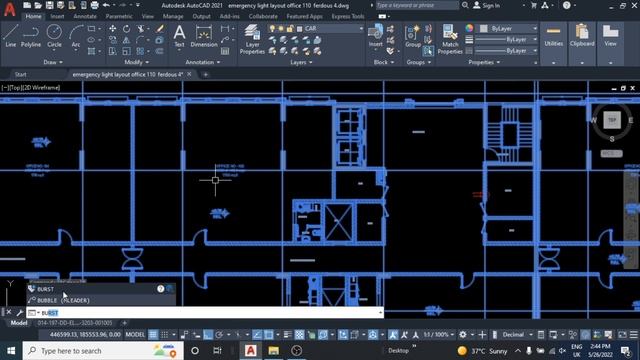Click Match Properties tool

(x=450, y=39)
